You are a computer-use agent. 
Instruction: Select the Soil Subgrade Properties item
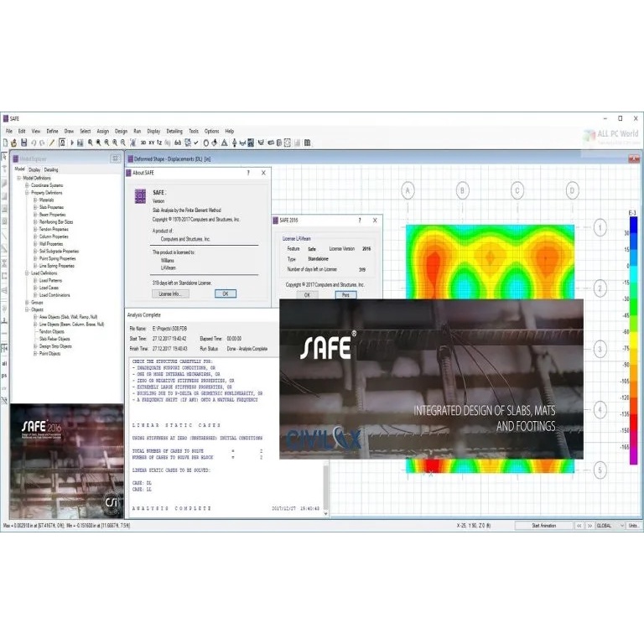click(x=60, y=252)
